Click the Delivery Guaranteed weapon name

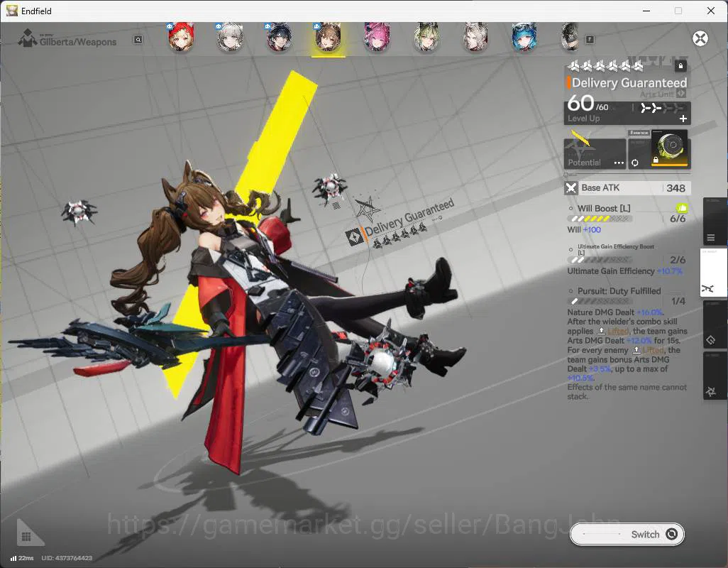coord(629,82)
